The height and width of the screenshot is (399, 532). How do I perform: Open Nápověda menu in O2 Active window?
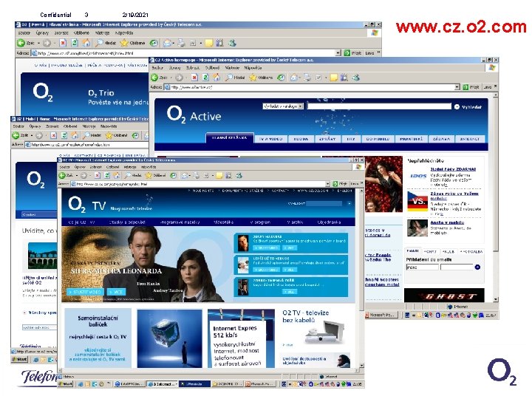[x=253, y=67]
